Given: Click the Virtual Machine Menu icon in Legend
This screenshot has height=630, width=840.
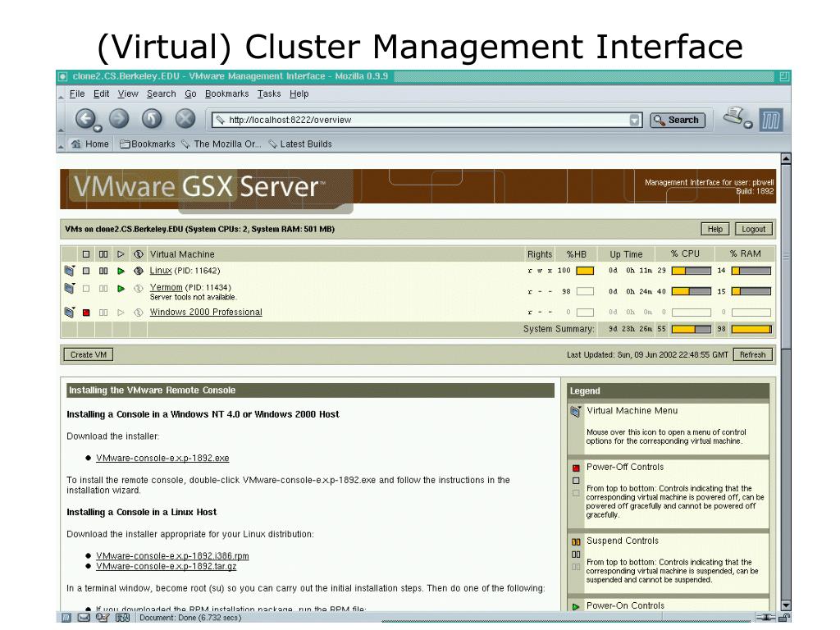Looking at the screenshot, I should [576, 412].
